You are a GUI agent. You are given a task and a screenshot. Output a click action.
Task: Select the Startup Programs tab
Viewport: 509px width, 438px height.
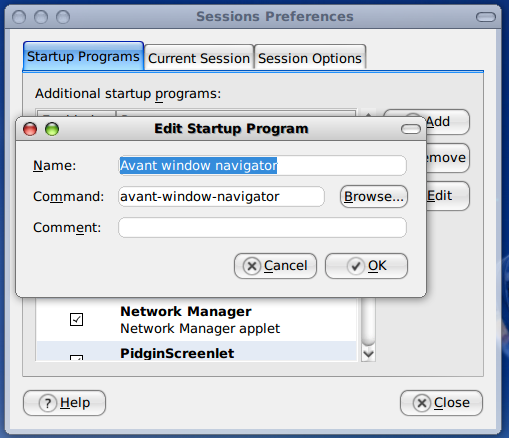[x=83, y=56]
